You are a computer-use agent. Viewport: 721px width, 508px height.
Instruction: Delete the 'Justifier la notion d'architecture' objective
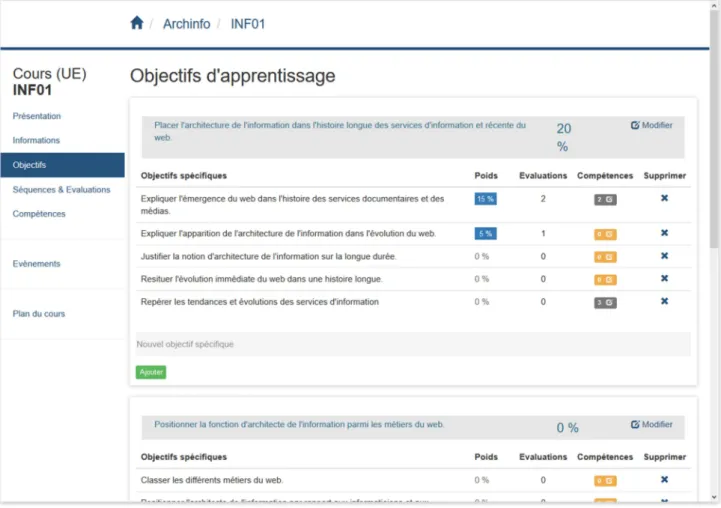(664, 256)
